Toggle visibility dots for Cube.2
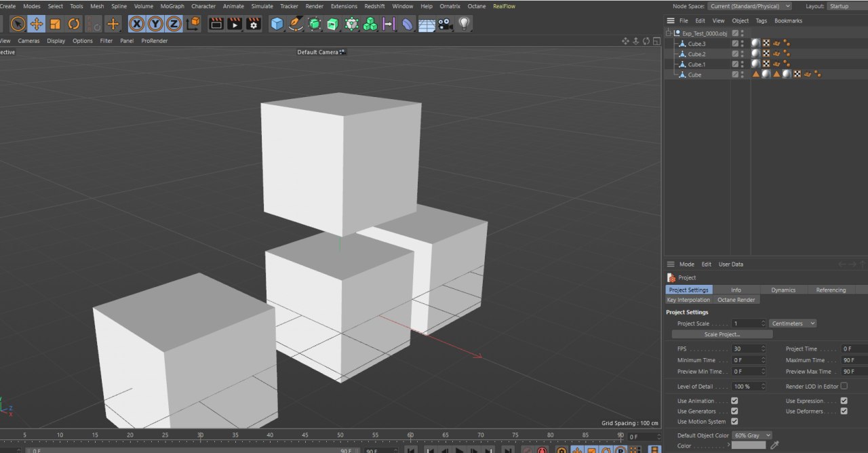Image resolution: width=868 pixels, height=453 pixels. 743,54
